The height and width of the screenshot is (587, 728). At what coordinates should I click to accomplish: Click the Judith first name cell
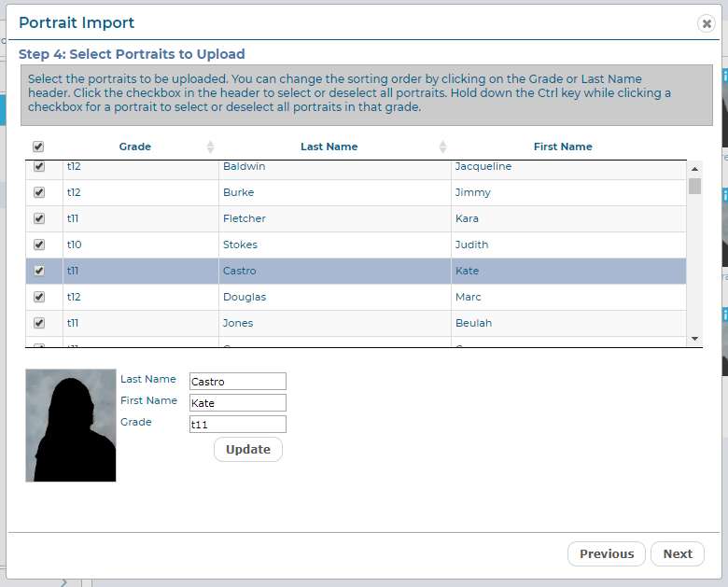tap(568, 245)
